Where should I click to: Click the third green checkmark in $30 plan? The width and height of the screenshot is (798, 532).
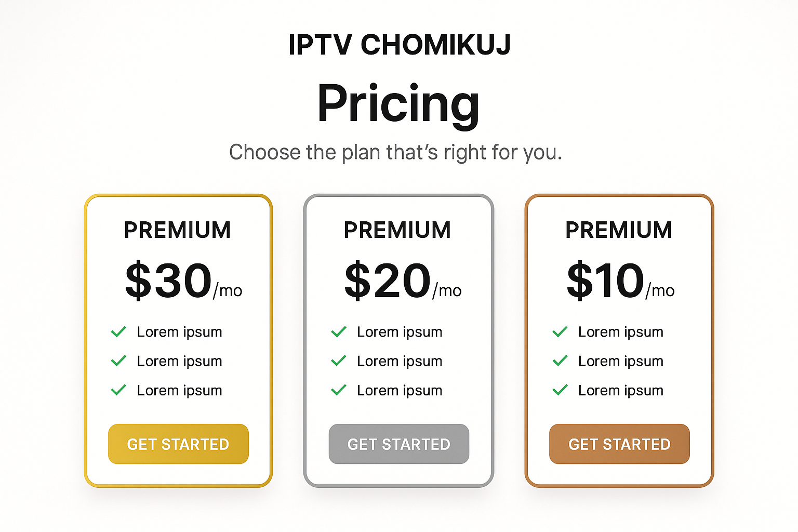click(x=118, y=390)
